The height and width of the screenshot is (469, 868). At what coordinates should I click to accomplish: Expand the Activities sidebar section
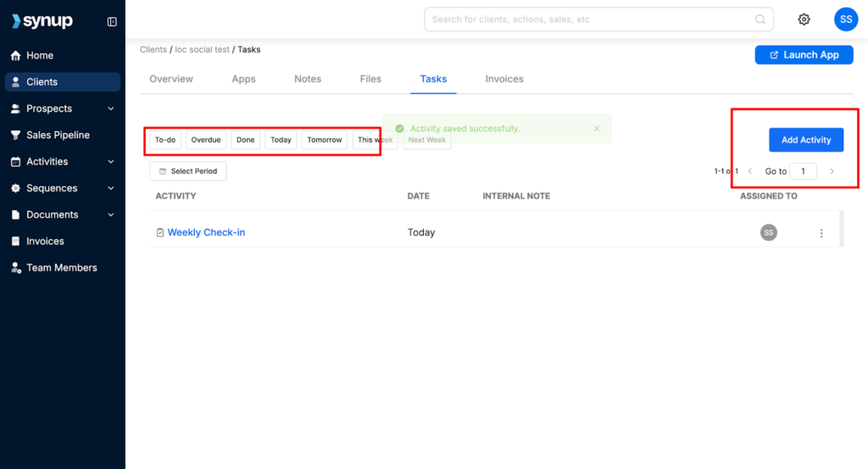coord(110,162)
